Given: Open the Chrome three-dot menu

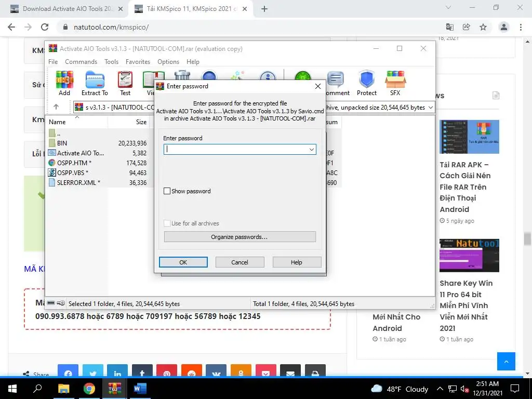Looking at the screenshot, I should coord(521,27).
